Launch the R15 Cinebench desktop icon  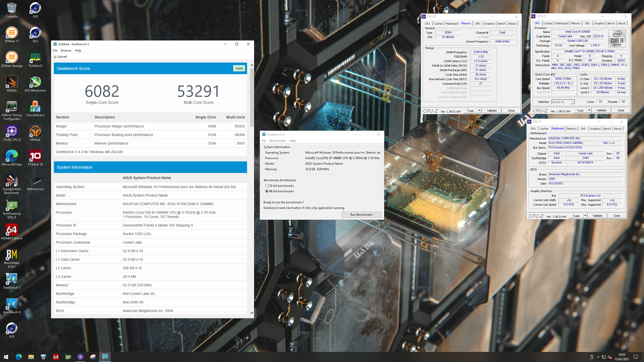[12, 331]
